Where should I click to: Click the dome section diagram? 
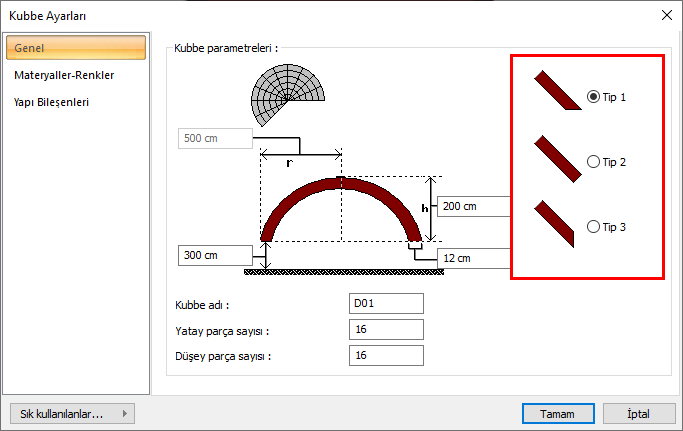341,210
